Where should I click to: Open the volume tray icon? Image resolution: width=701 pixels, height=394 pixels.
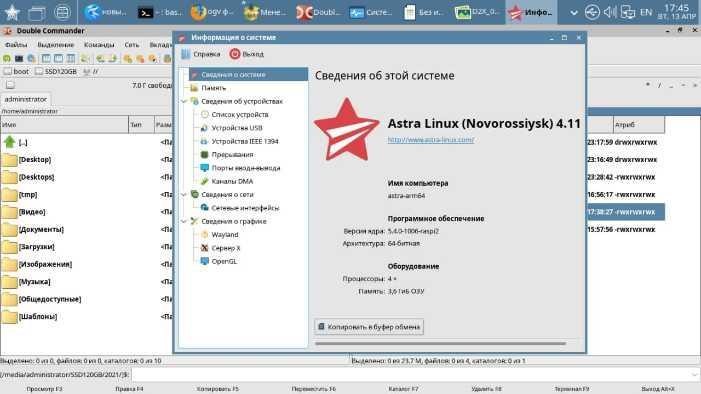pos(609,12)
